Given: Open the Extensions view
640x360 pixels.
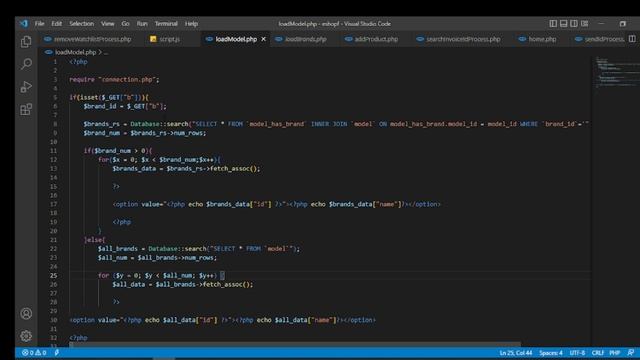Looking at the screenshot, I should tap(26, 109).
